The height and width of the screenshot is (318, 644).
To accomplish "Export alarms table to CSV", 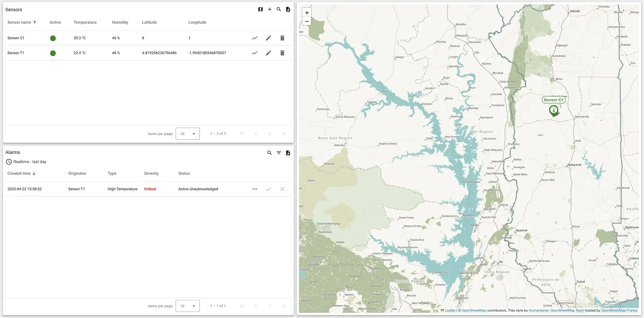I will 288,152.
